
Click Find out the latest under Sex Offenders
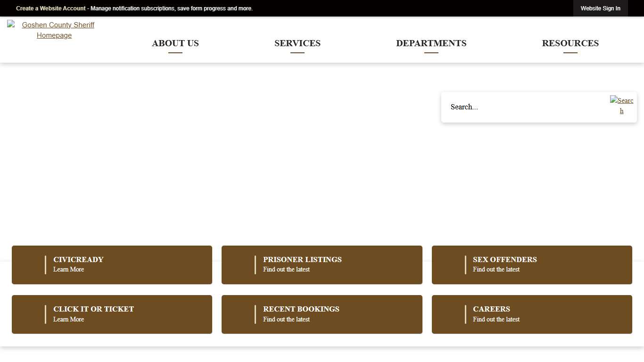pos(496,270)
